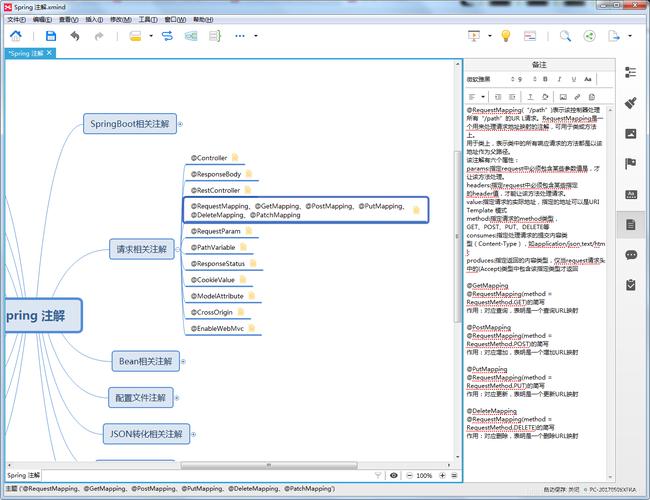Open the 工具 menu

[148, 19]
